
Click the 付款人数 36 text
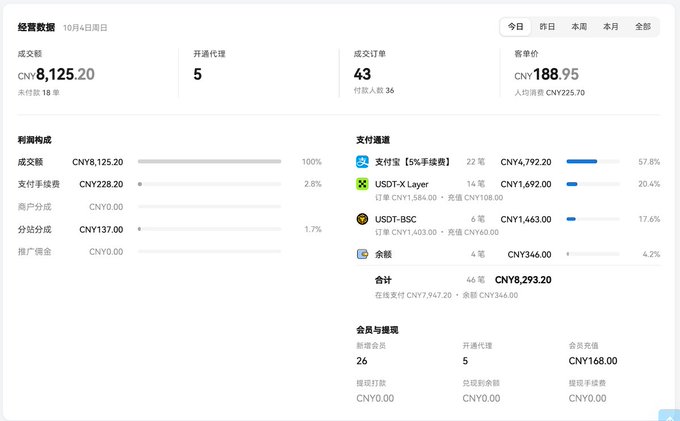[374, 91]
